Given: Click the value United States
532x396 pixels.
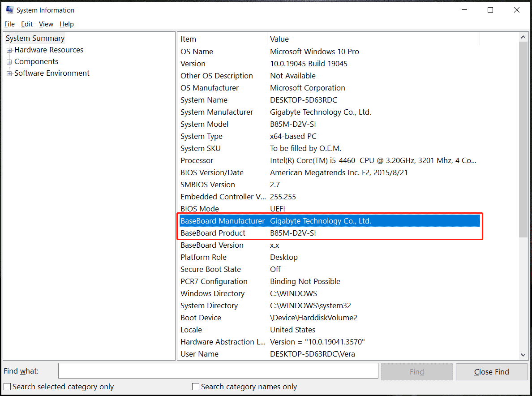Looking at the screenshot, I should click(292, 330).
